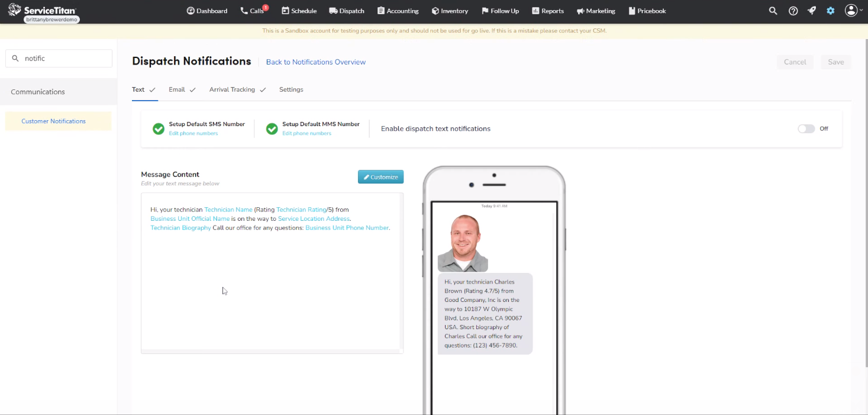Open the Marketing section

pyautogui.click(x=596, y=11)
